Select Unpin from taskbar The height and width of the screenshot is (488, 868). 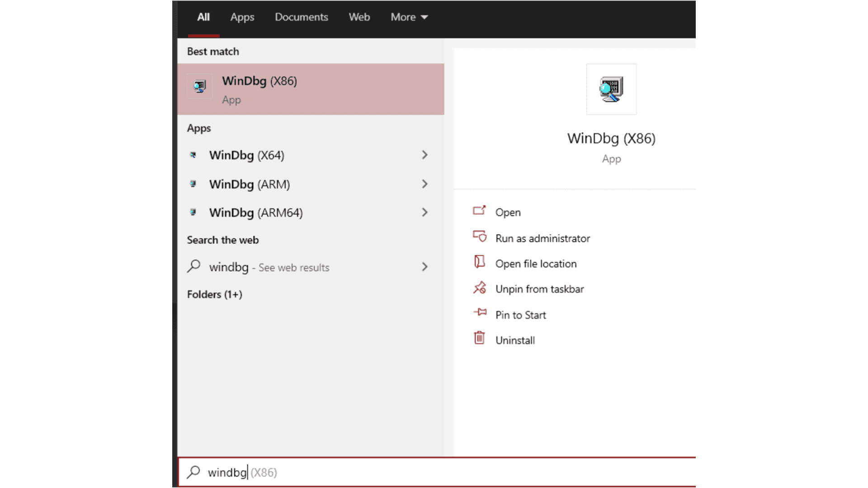(539, 289)
